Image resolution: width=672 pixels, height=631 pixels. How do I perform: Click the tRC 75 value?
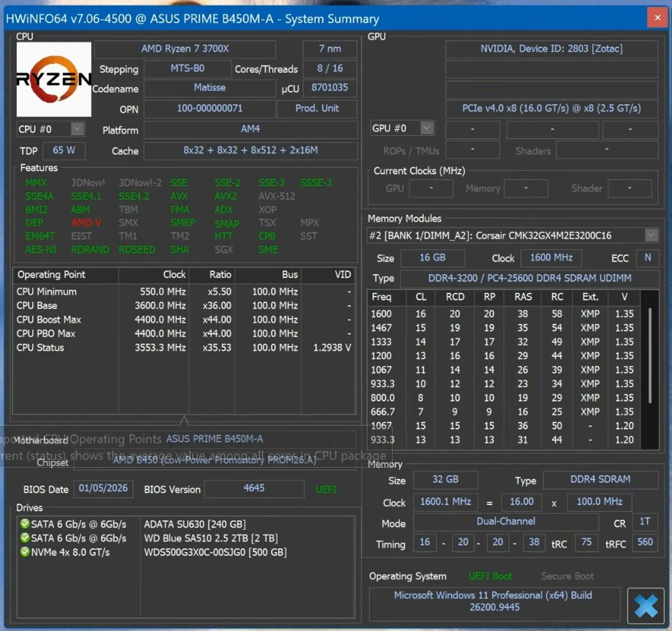586,543
